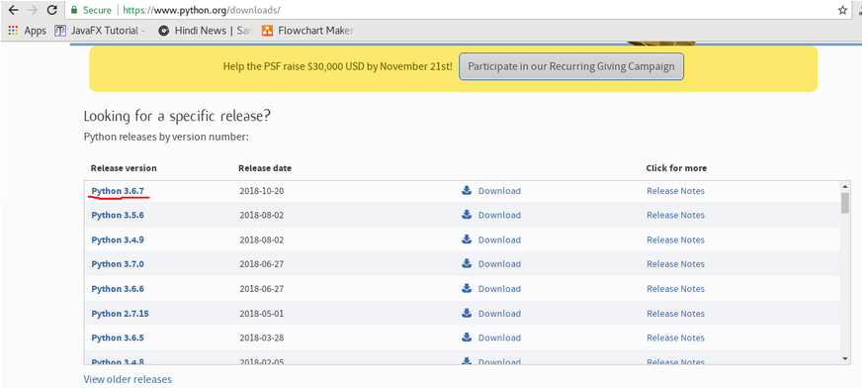Viewport: 868px width, 388px height.
Task: Click the release list scrollbar down arrow
Action: pos(844,358)
